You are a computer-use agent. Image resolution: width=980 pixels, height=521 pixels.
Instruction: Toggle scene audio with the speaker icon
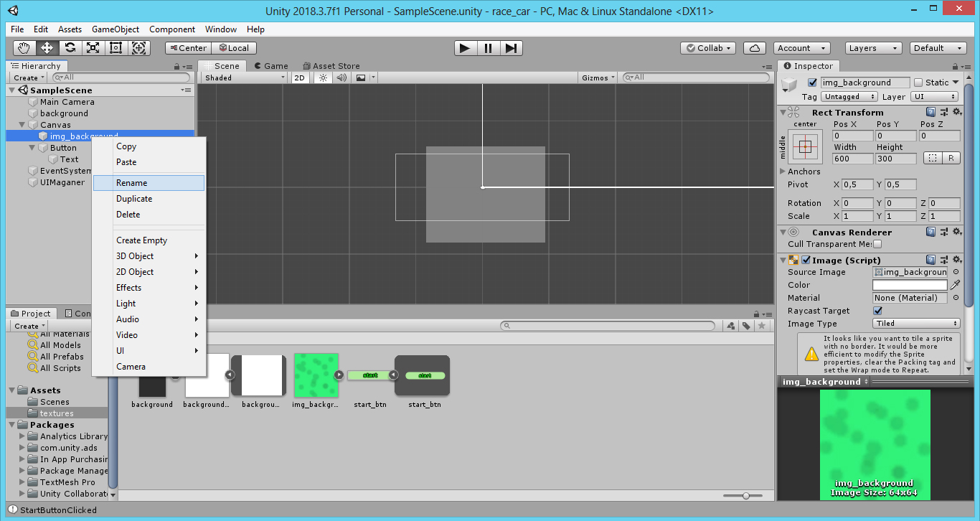click(341, 78)
